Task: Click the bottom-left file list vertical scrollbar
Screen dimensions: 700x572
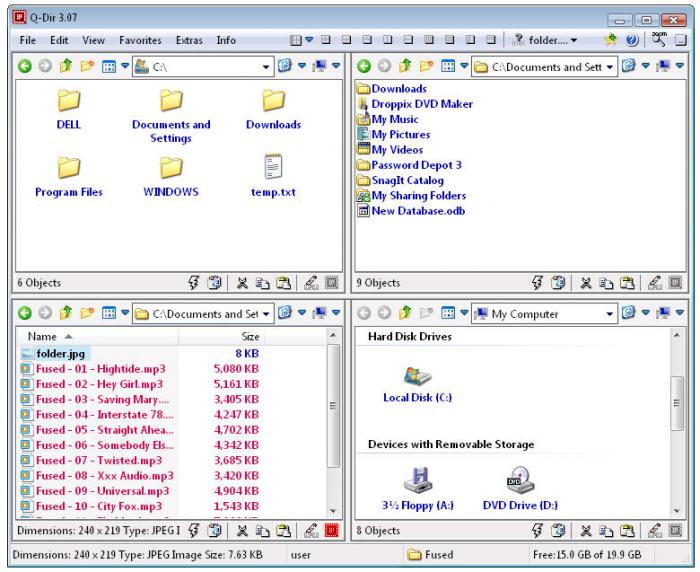Action: coord(334,420)
